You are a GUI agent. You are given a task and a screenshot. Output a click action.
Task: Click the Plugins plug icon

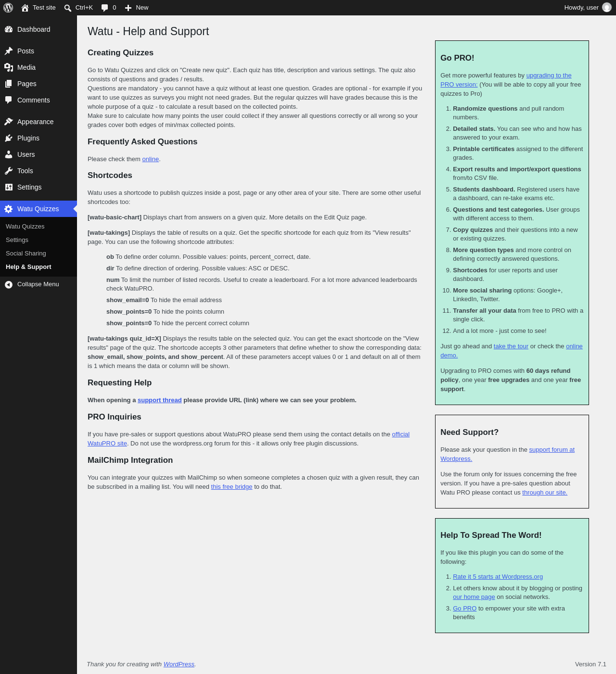coord(9,138)
